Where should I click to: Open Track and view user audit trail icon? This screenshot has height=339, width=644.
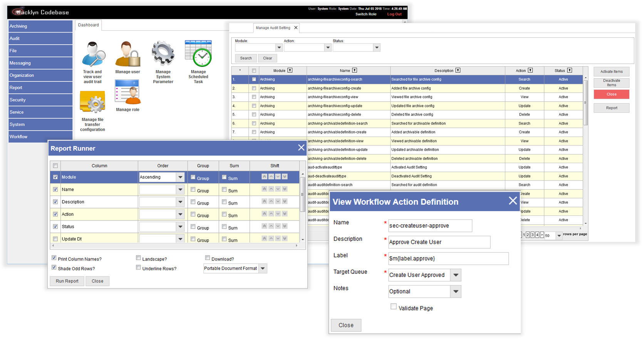click(x=93, y=55)
